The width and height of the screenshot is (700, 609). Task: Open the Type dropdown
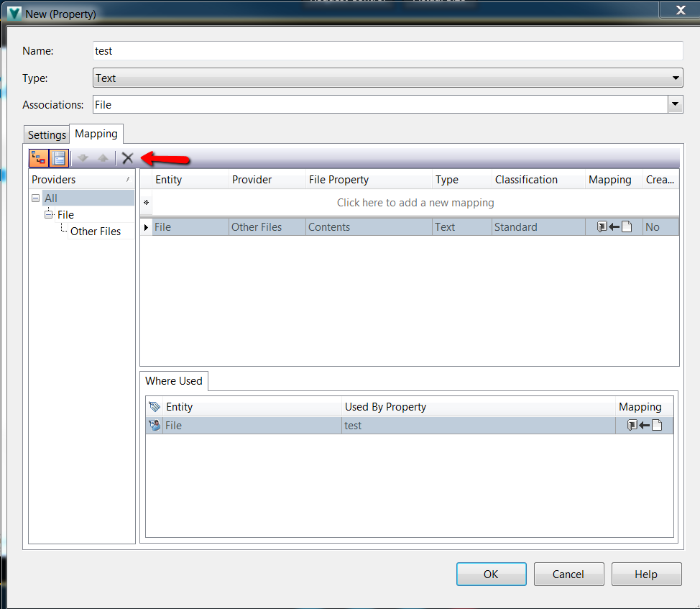(676, 78)
